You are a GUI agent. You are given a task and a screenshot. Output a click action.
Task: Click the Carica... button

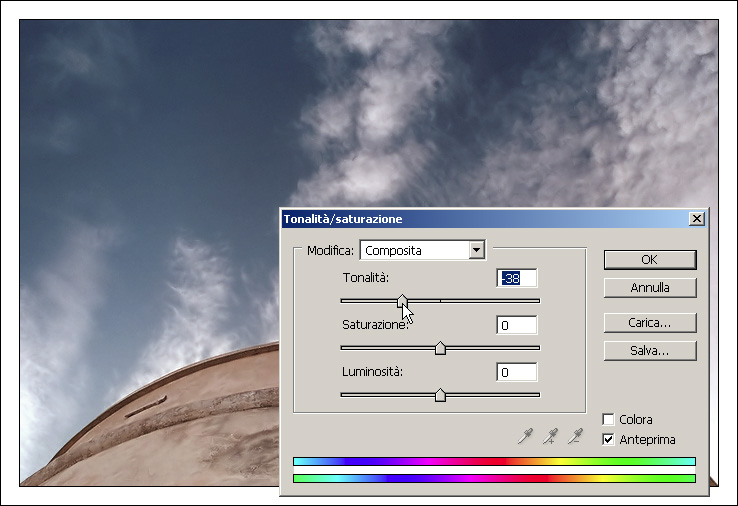pos(650,323)
